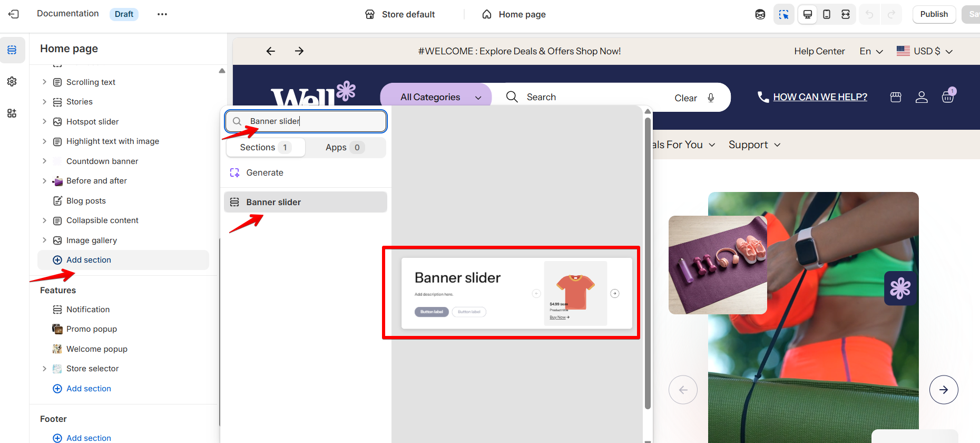Click the Help Center link
This screenshot has width=980, height=443.
819,51
